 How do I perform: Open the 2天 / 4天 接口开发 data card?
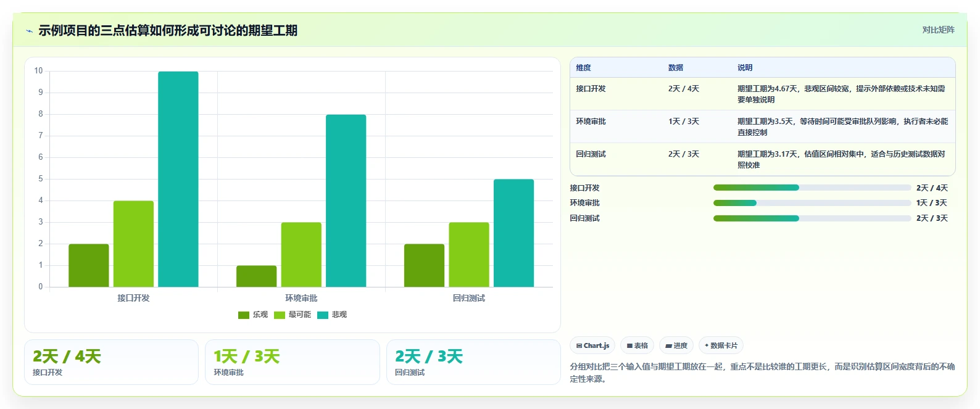point(112,362)
